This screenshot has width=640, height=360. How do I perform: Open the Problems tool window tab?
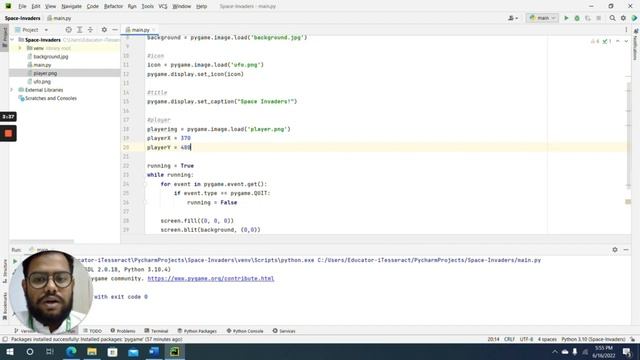pyautogui.click(x=123, y=331)
